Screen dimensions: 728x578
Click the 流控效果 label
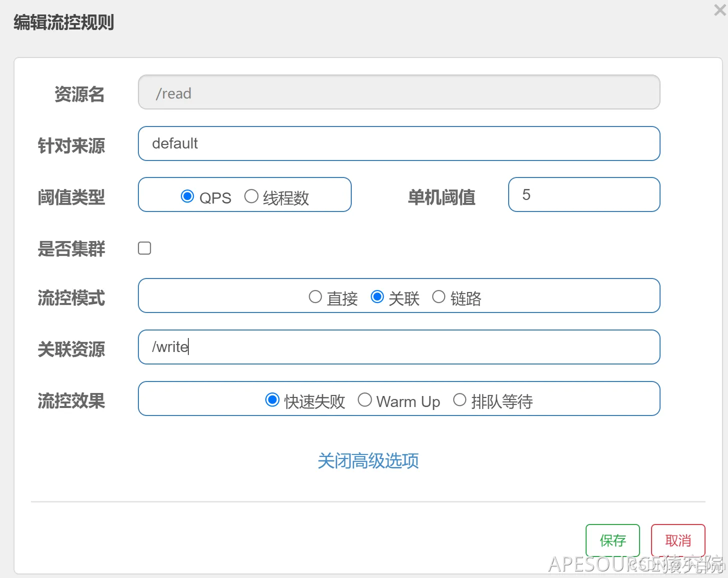[x=71, y=401]
